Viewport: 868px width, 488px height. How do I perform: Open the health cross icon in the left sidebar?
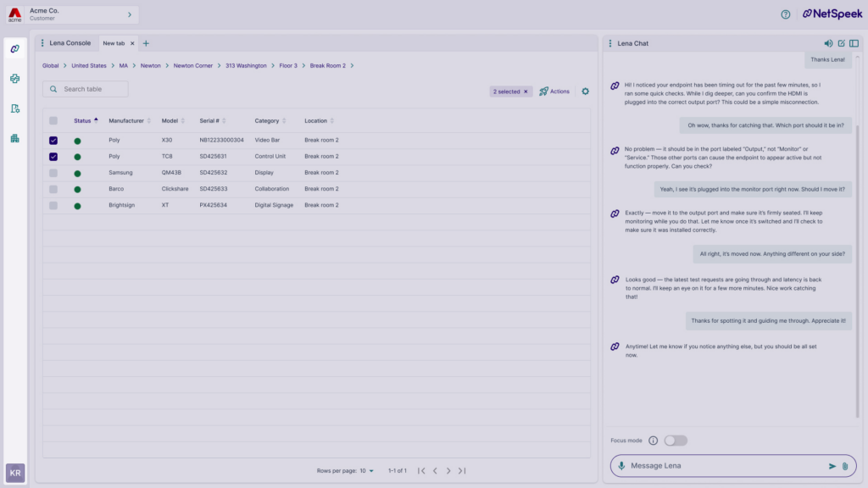[x=15, y=79]
